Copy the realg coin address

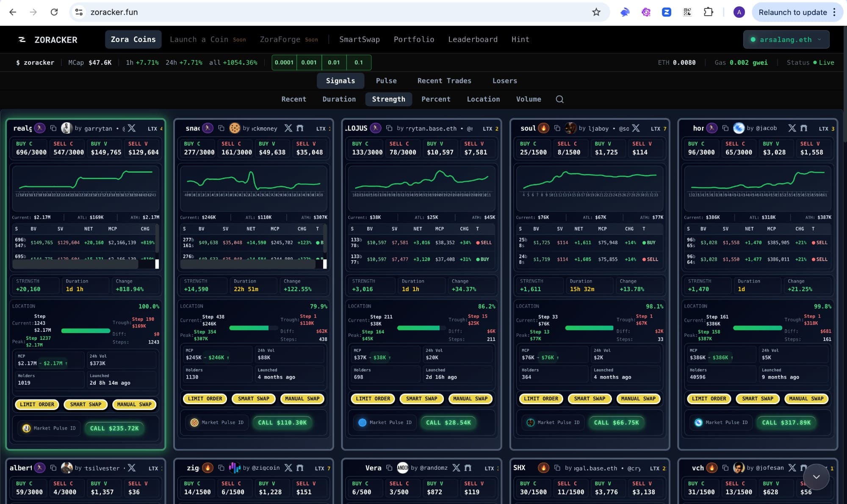click(53, 128)
